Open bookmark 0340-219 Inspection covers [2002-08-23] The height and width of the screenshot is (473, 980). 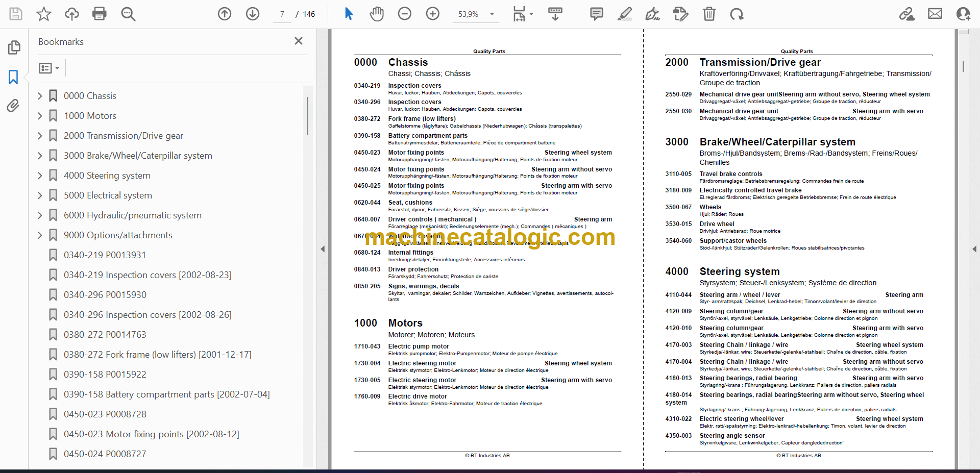[x=147, y=275]
